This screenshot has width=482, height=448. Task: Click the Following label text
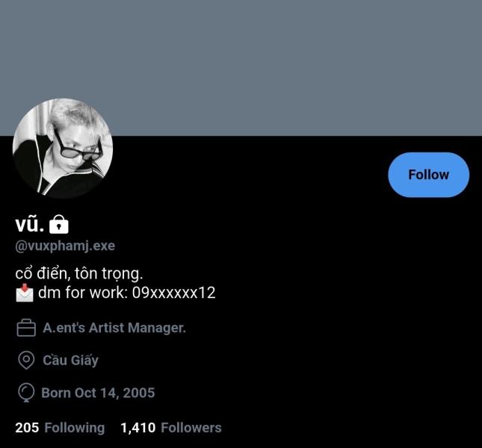[75, 428]
